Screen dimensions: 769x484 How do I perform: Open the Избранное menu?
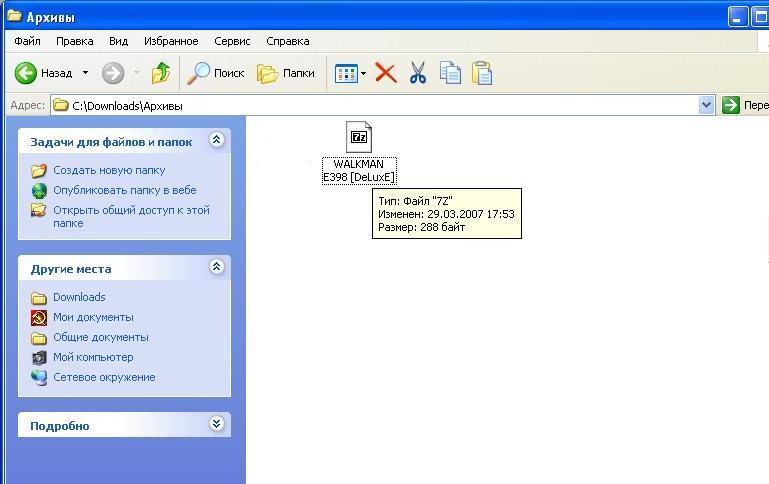coord(171,41)
